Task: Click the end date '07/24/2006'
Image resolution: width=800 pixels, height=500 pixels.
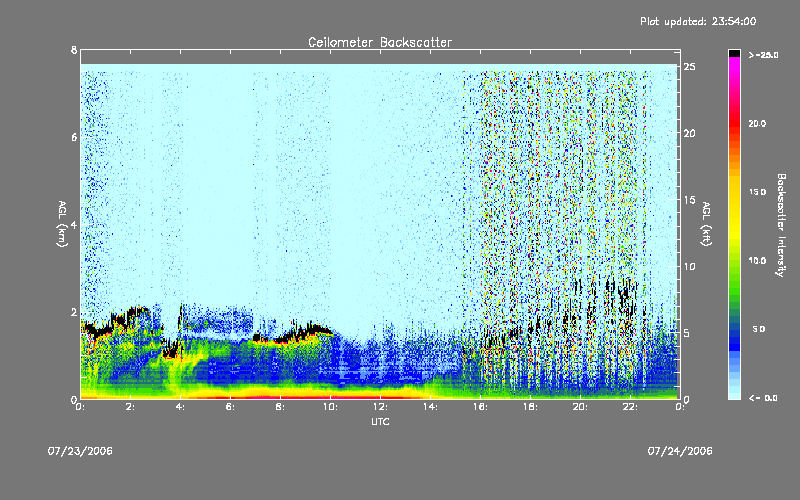Action: (x=680, y=451)
